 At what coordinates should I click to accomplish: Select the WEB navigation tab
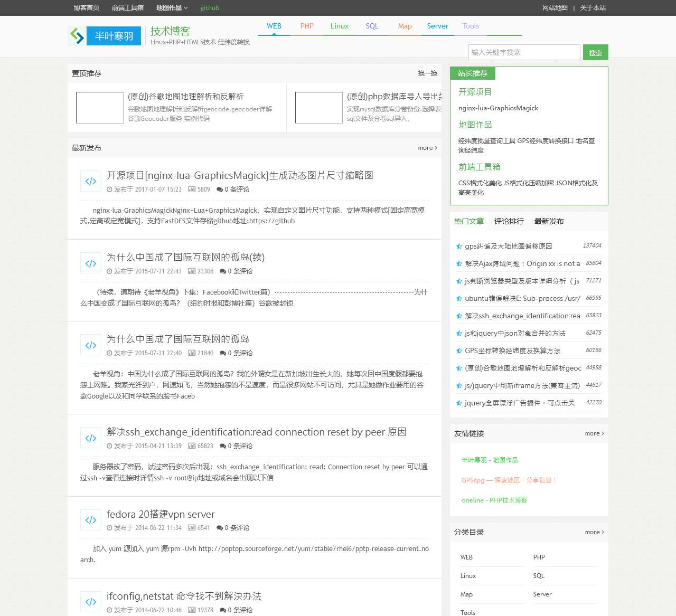[274, 26]
